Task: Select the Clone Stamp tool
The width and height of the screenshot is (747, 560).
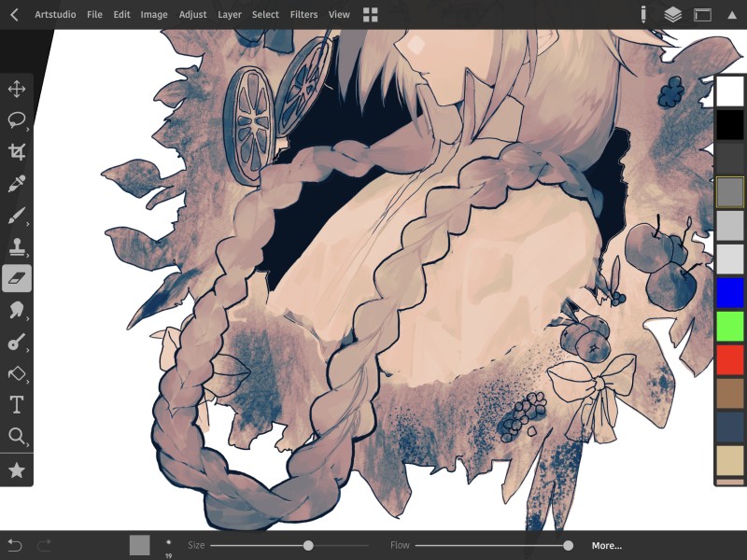Action: point(17,246)
